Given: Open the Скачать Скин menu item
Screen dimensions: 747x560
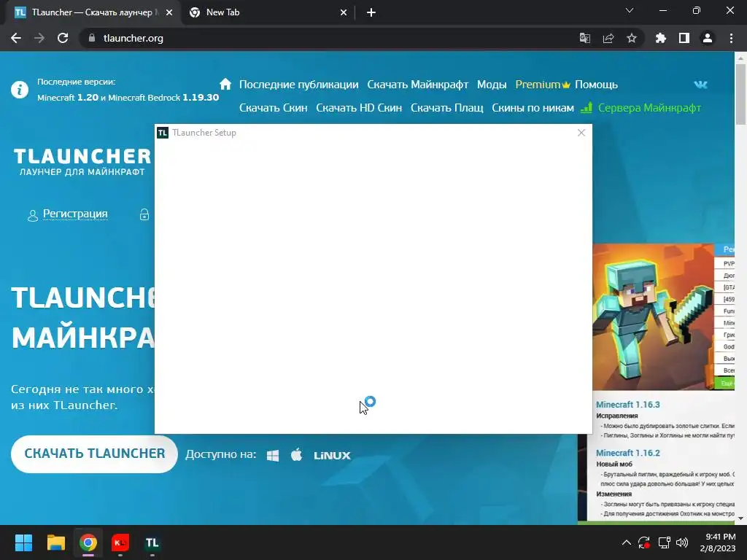Looking at the screenshot, I should [x=273, y=108].
